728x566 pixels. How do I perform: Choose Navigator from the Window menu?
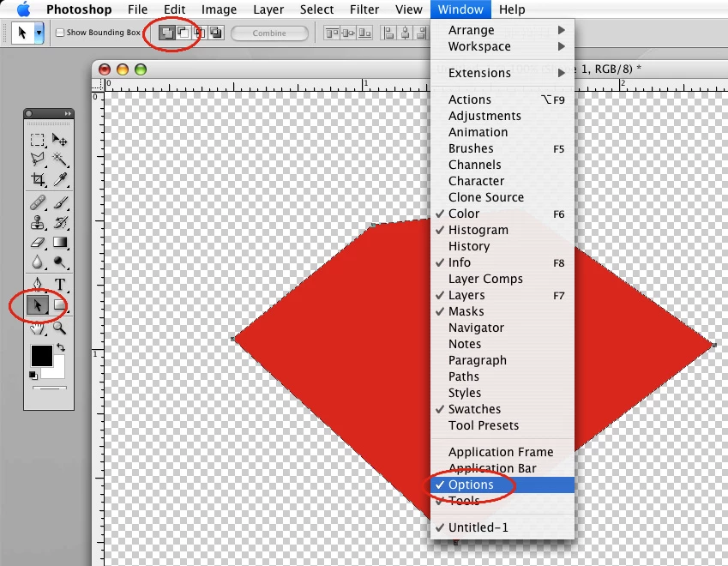(502, 328)
